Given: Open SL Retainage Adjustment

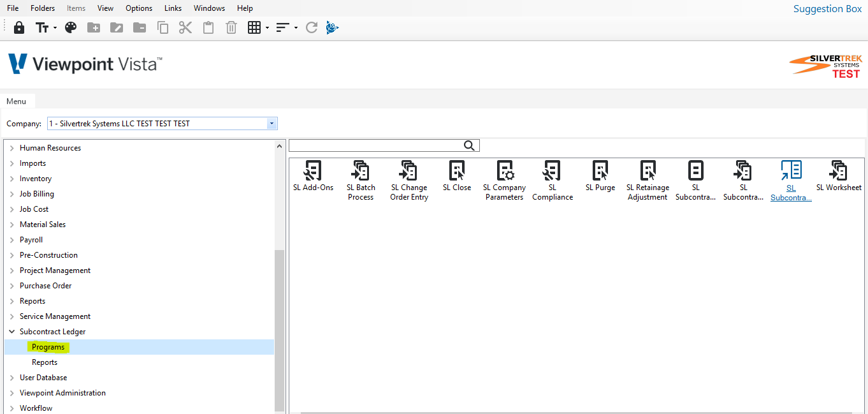Looking at the screenshot, I should 648,181.
